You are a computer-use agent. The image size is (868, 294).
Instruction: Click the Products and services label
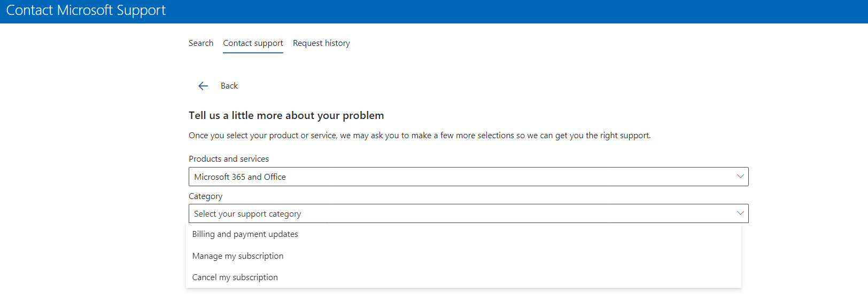pos(229,159)
